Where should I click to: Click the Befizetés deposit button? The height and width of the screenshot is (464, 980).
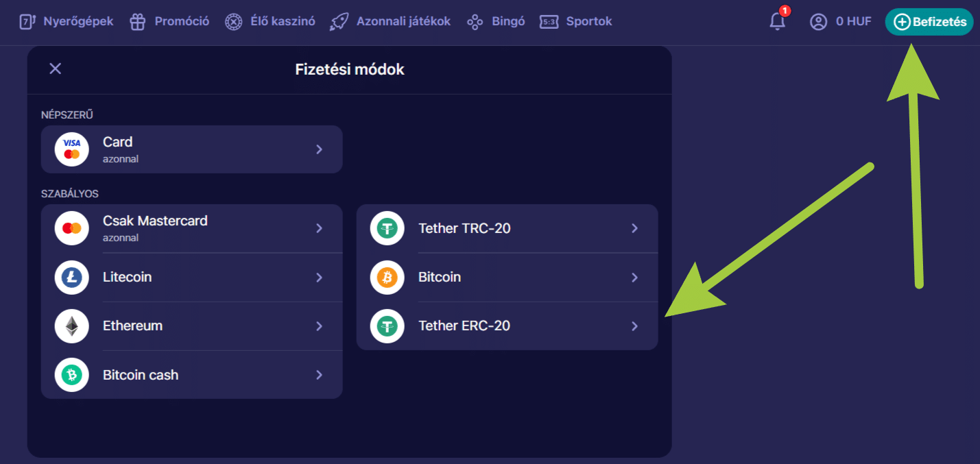coord(929,21)
